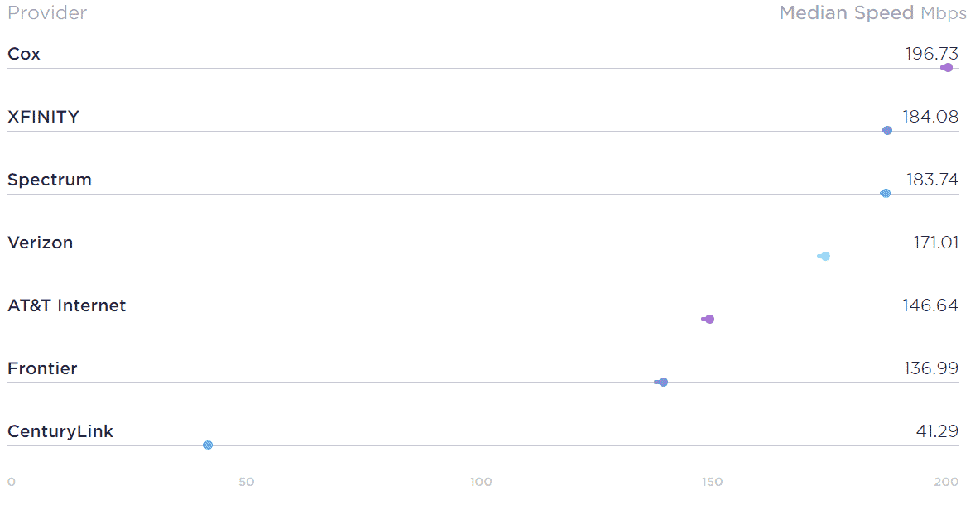Select the Verizon provider label
980x505 pixels.
point(40,243)
